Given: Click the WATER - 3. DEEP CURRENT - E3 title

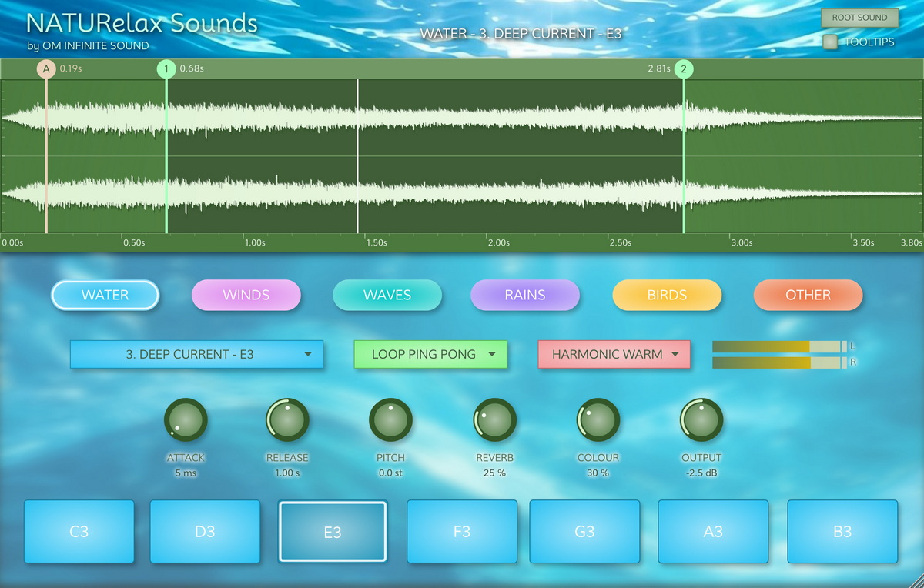Looking at the screenshot, I should (521, 34).
